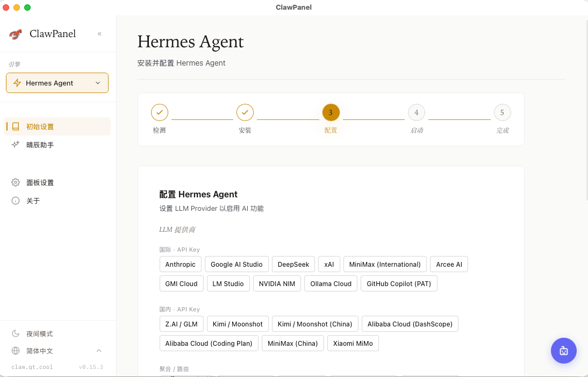Click the ClawPanel lobster logo
The image size is (588, 377).
16,34
